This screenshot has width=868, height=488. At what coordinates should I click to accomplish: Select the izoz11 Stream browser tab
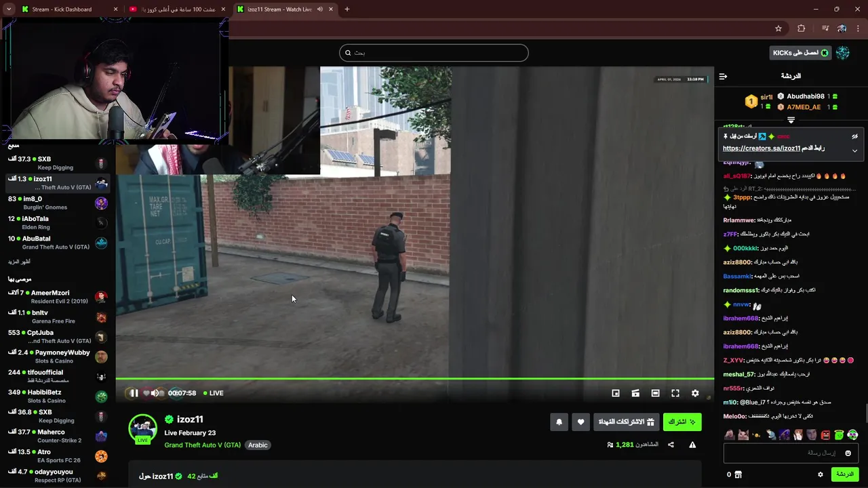coord(285,9)
